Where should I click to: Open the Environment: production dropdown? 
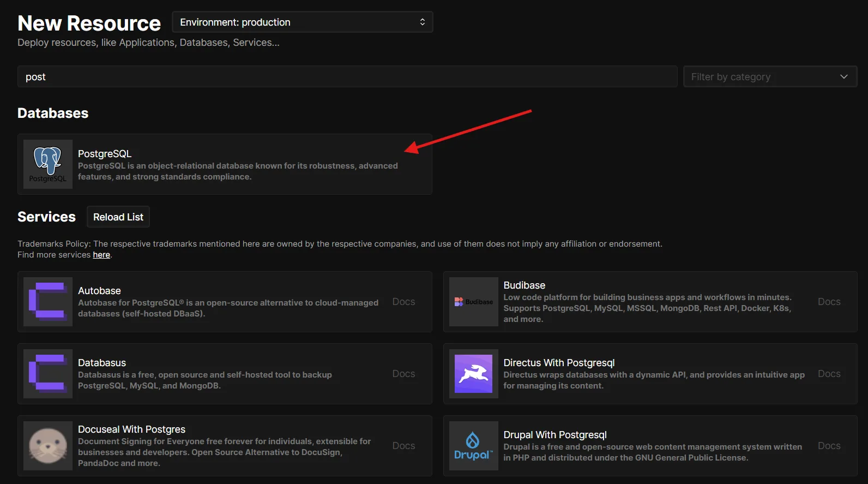[x=303, y=22]
